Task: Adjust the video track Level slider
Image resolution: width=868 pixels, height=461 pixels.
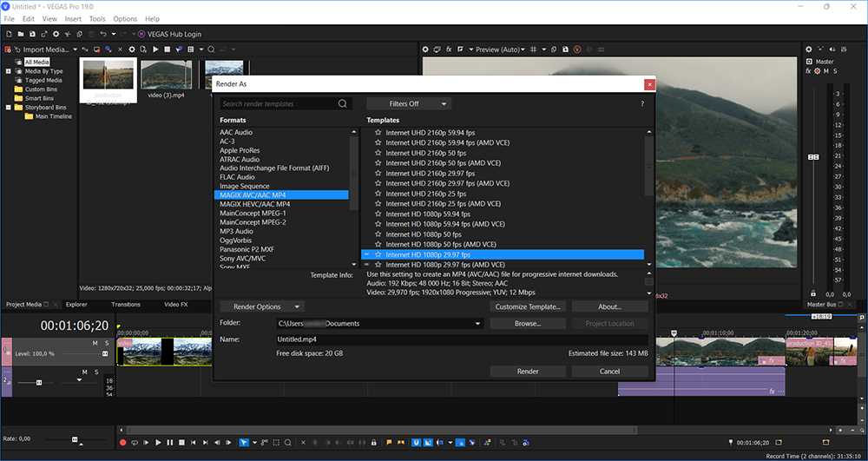Action: pos(105,354)
